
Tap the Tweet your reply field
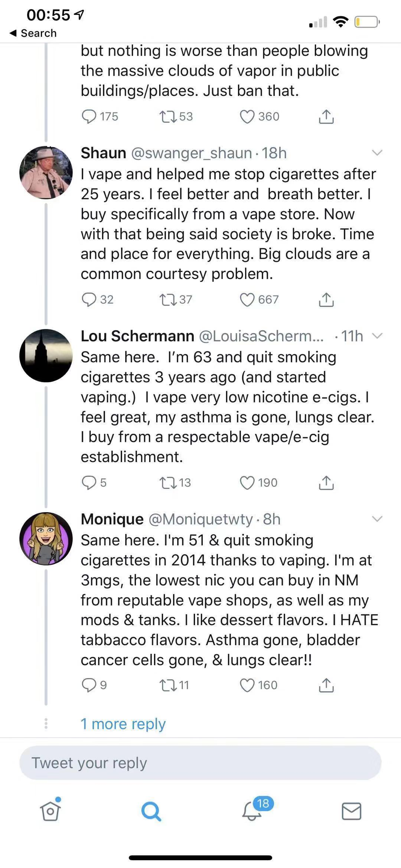pos(200,763)
